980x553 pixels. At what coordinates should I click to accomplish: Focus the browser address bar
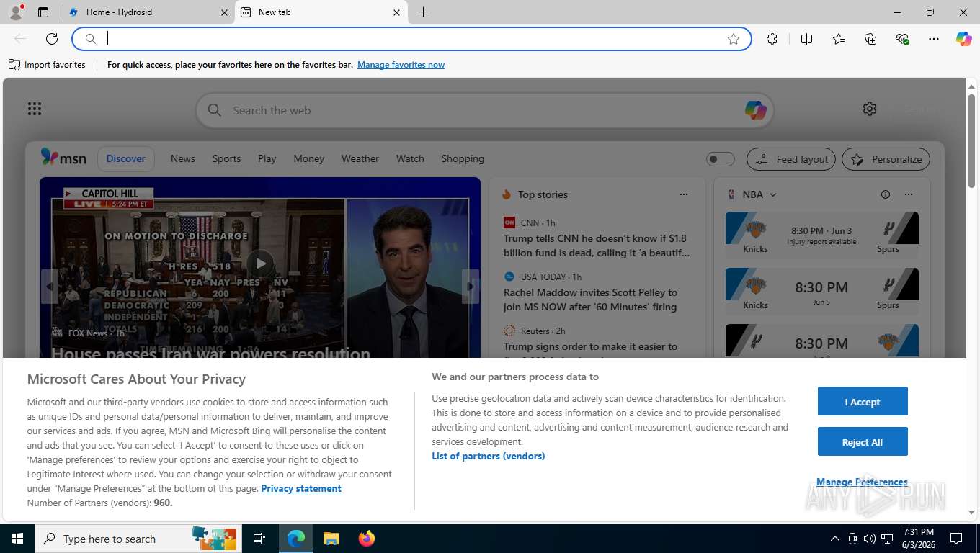pos(412,39)
